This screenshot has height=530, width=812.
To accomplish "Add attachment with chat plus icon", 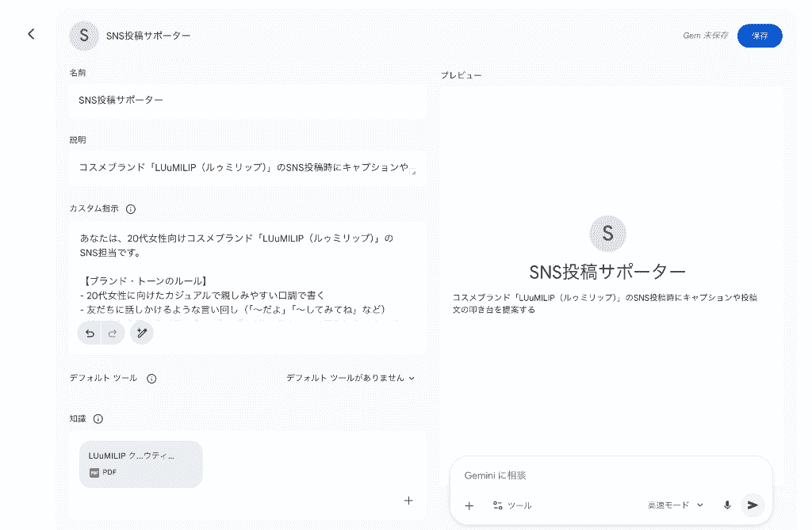I will click(x=469, y=505).
